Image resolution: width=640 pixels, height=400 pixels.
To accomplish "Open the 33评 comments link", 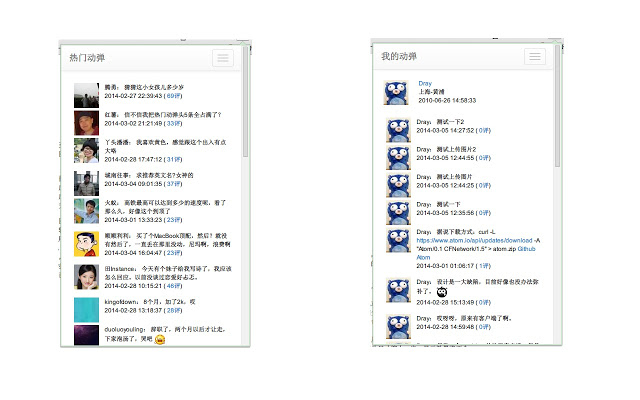I will [173, 123].
